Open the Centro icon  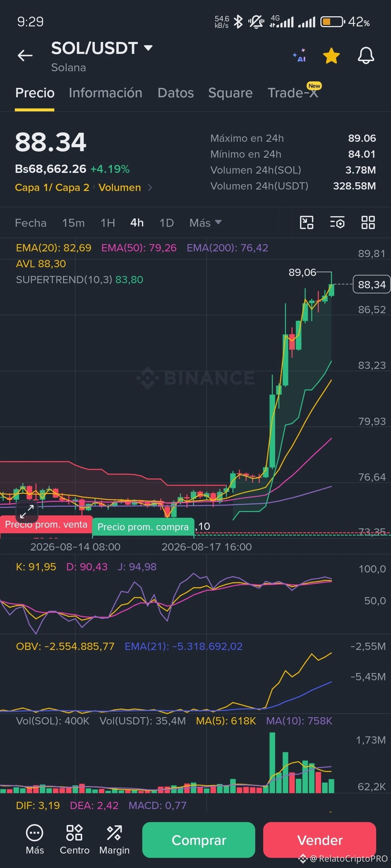(x=75, y=839)
